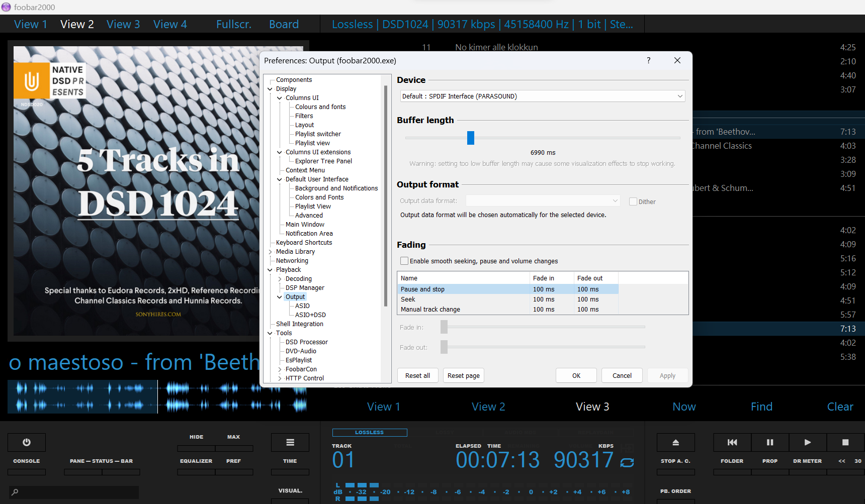Viewport: 865px width, 504px height.
Task: Confirm preferences with OK
Action: point(576,375)
